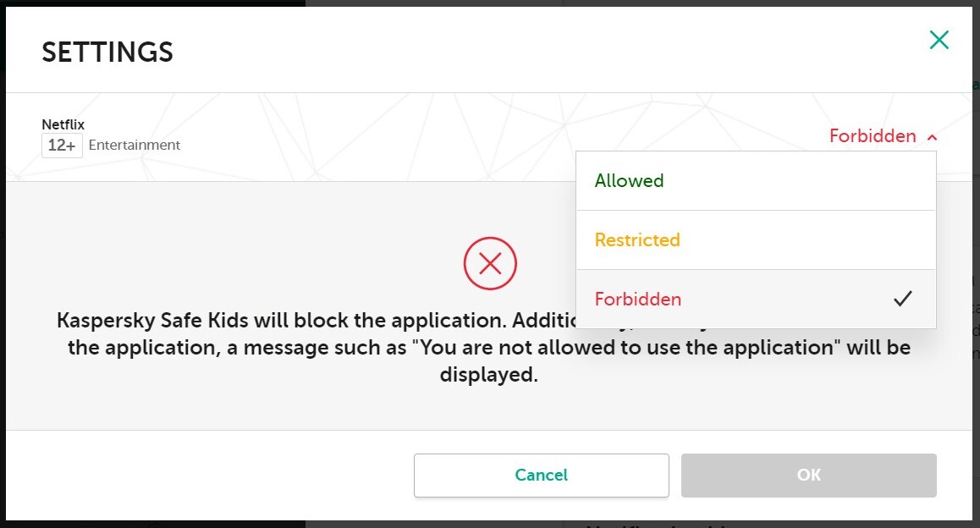The height and width of the screenshot is (528, 980).
Task: Collapse the dropdown using the red caret arrow
Action: pyautogui.click(x=932, y=137)
